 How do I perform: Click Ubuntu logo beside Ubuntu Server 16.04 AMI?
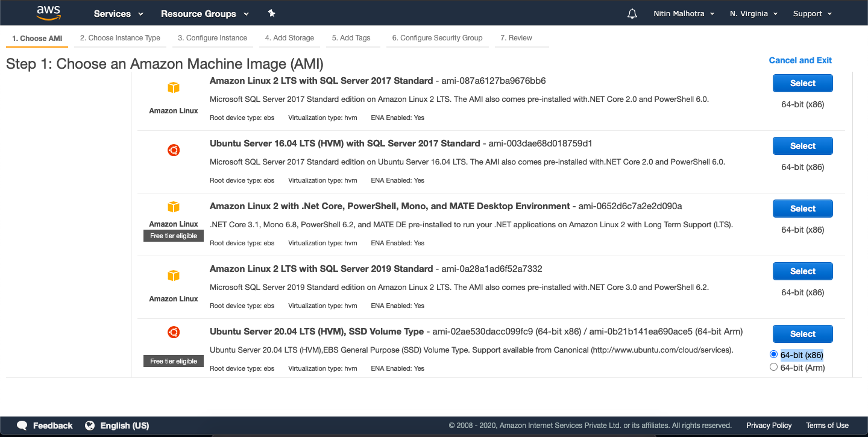tap(174, 151)
